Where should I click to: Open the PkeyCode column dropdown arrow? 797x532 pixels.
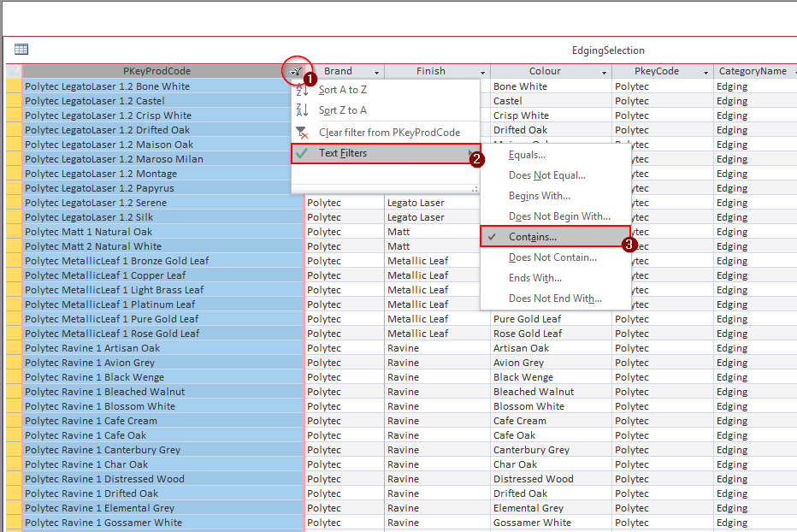tap(705, 72)
